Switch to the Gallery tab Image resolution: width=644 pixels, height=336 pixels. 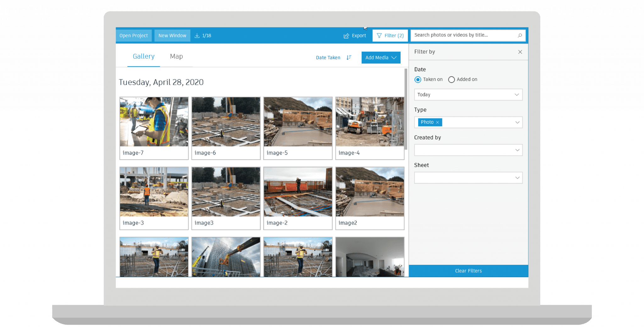pos(143,56)
